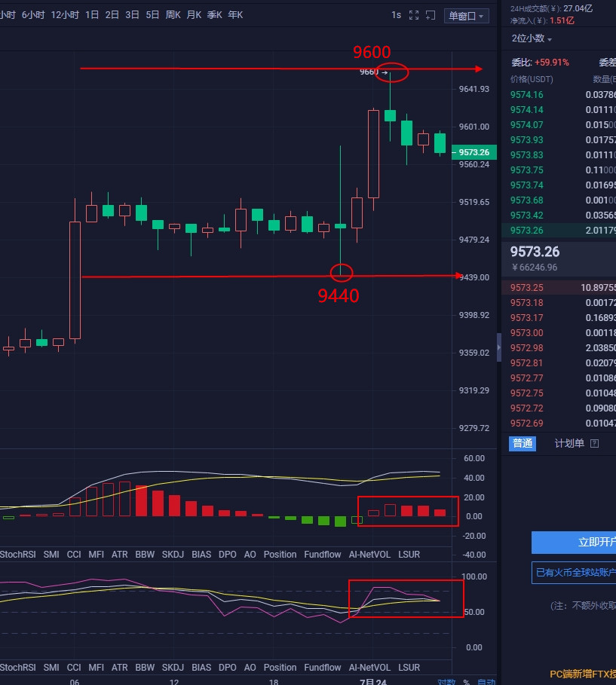The image size is (616, 685).
Task: Toggle 自动 auto scale option
Action: [483, 682]
